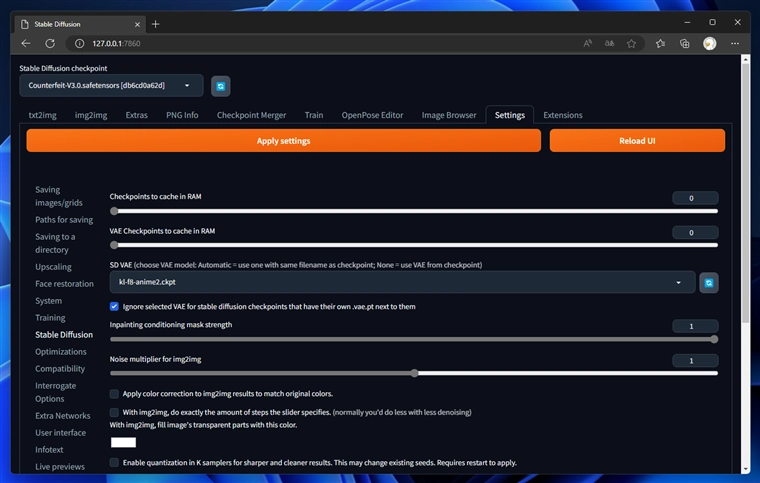Open the Train tab
Viewport: 760px width, 483px height.
314,115
